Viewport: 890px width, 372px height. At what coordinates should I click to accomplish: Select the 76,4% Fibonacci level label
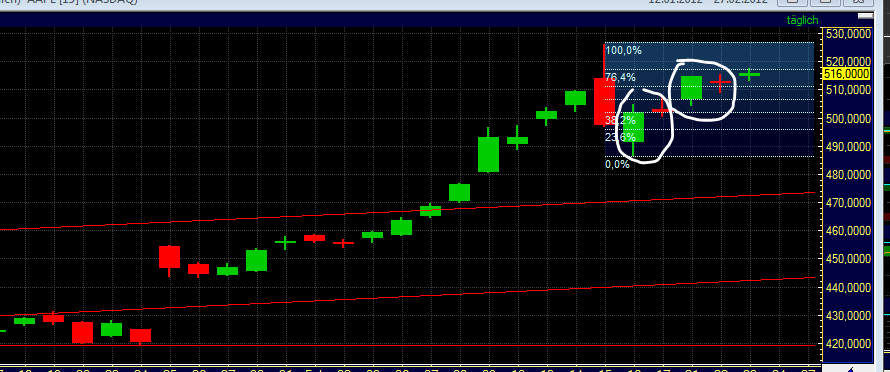point(620,77)
